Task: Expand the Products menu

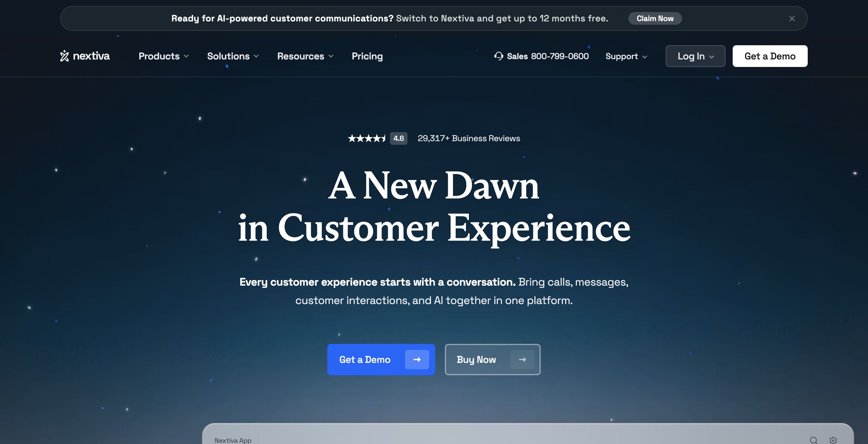Action: [x=163, y=56]
